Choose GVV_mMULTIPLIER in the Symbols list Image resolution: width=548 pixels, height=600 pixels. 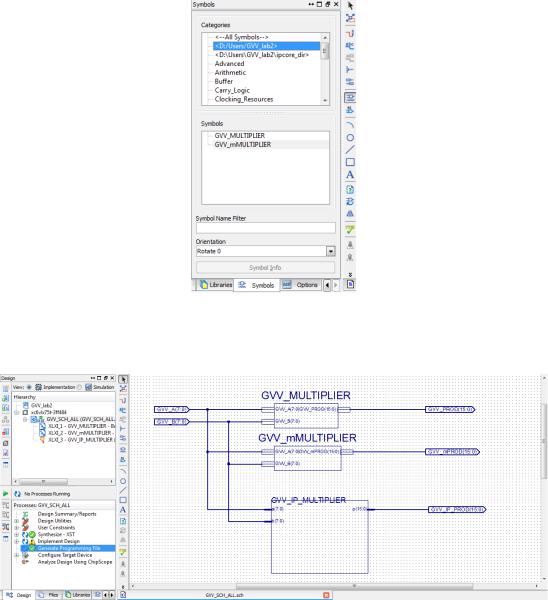[243, 144]
